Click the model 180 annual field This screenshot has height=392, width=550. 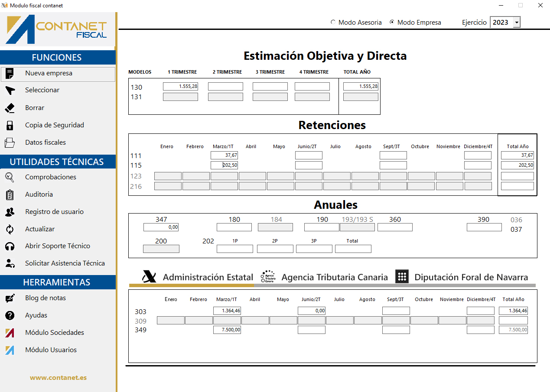click(234, 227)
